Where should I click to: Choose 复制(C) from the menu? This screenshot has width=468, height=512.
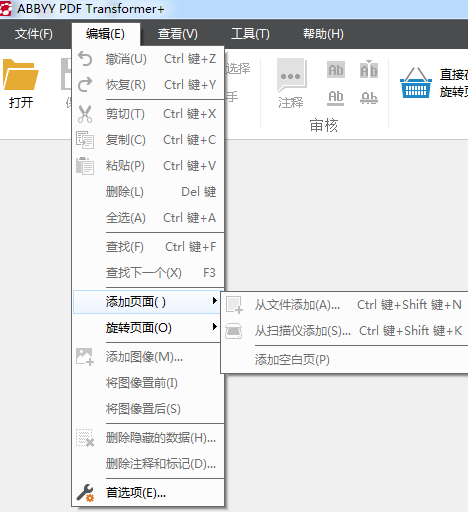[148, 140]
